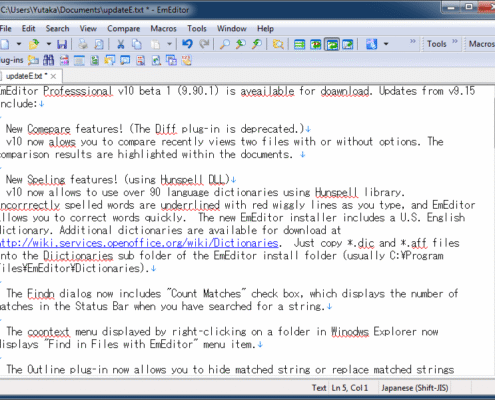Toggle the highlighted wrap-by-window button
The height and width of the screenshot is (400, 495).
[x=332, y=44]
